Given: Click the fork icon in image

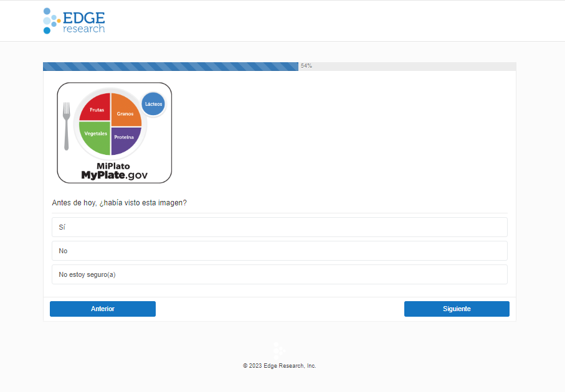Looking at the screenshot, I should [x=66, y=126].
